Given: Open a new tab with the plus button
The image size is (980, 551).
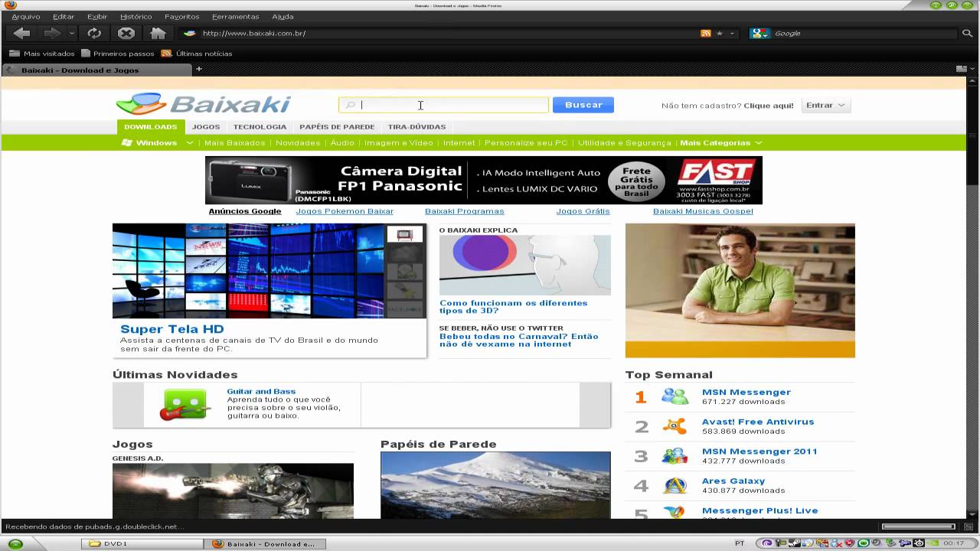Looking at the screenshot, I should click(198, 69).
